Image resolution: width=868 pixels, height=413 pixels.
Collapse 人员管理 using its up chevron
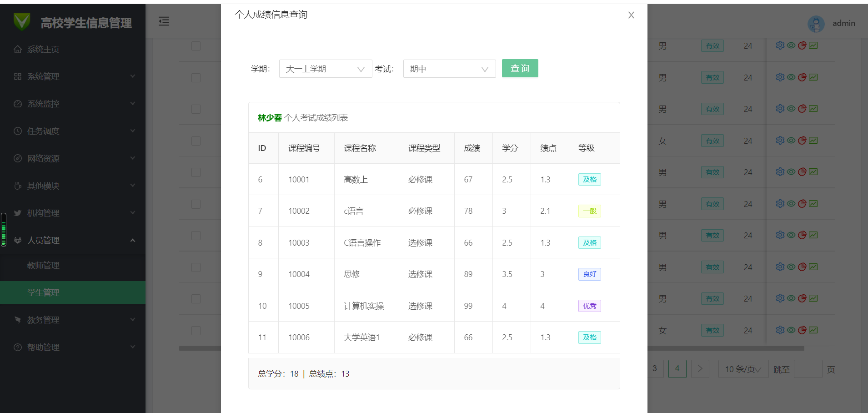click(x=133, y=240)
